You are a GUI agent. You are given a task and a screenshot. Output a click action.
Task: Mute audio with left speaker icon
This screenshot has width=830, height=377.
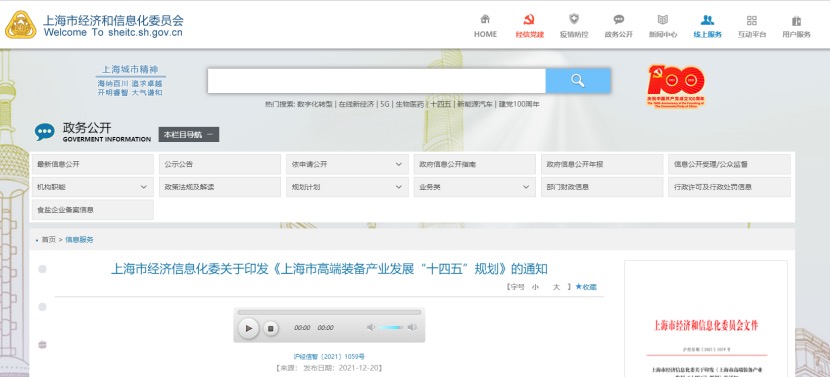[371, 327]
